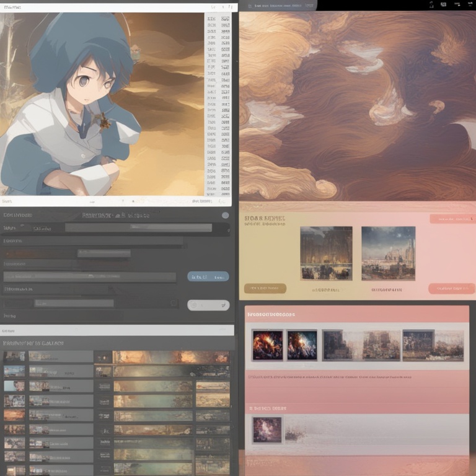Click the small icon left of the tab title
Viewport: 476px width, 476px height.
coord(250,6)
